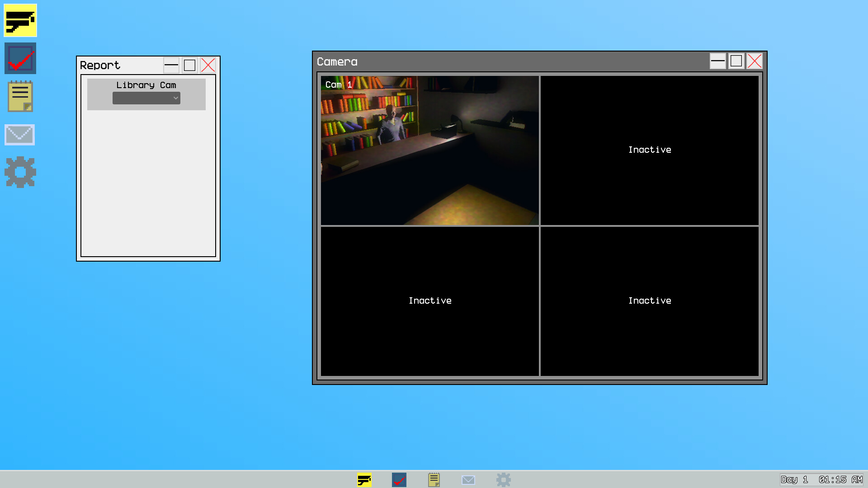Click the bottom-right Inactive camera panel
The image size is (868, 488).
point(650,301)
